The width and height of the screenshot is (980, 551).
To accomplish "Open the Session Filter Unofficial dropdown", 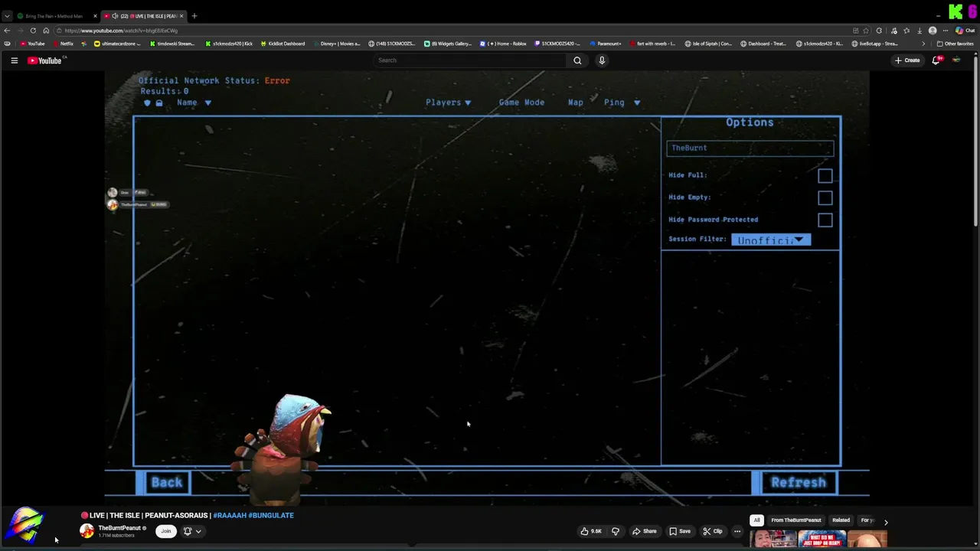I will click(770, 240).
